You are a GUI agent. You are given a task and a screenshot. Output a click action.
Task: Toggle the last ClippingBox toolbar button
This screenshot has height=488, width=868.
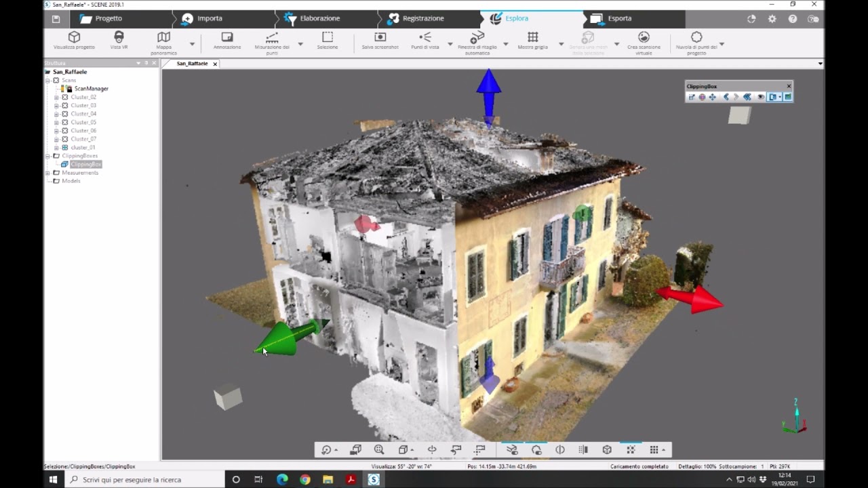[x=788, y=97]
